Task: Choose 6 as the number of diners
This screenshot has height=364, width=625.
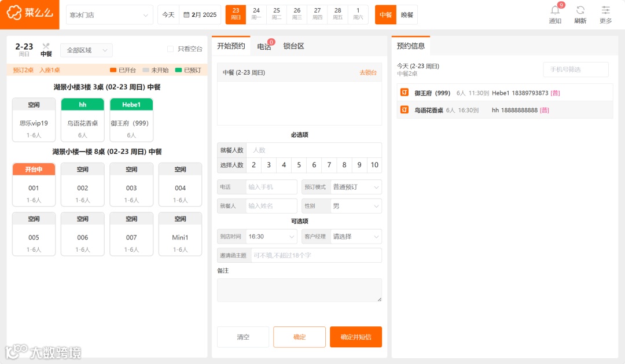Action: coord(314,165)
